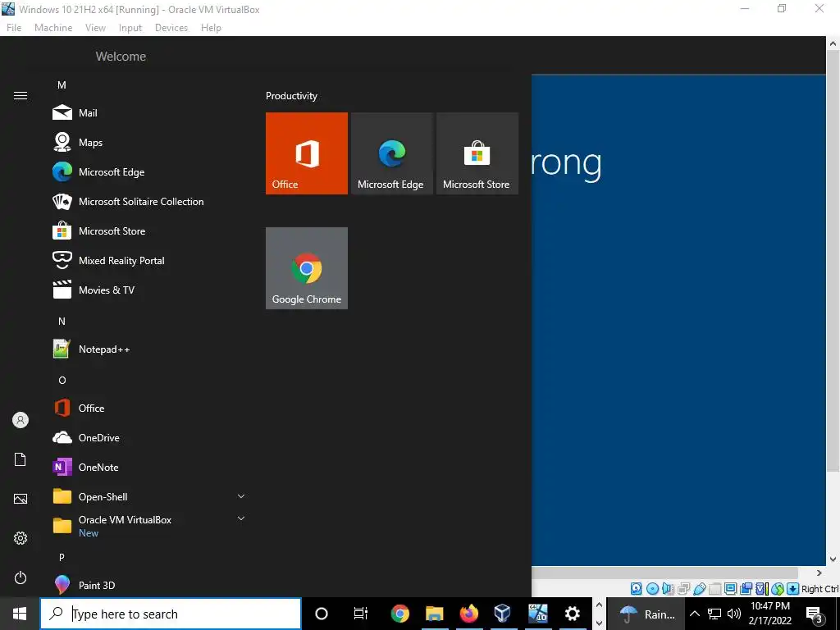Viewport: 840px width, 630px height.
Task: Open Pictures from the Start sidebar
Action: point(21,499)
